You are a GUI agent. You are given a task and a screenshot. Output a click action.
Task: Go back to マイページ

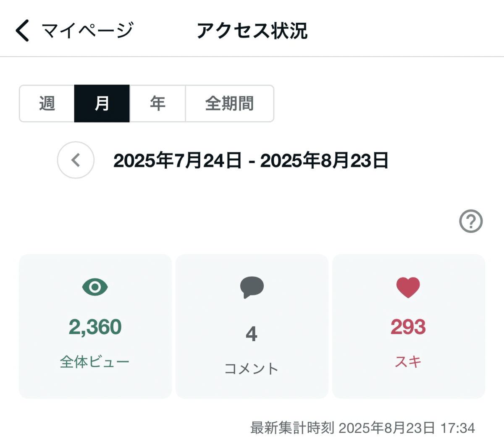[x=87, y=31]
